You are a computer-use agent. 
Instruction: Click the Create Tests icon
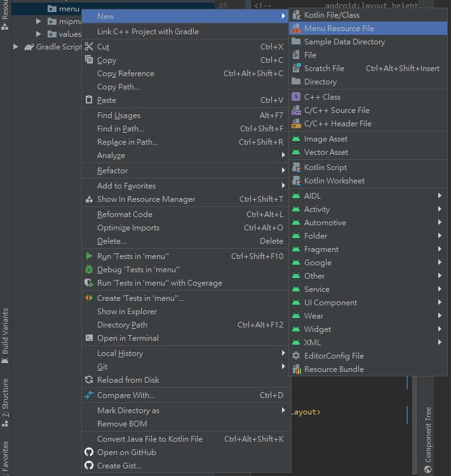(89, 298)
